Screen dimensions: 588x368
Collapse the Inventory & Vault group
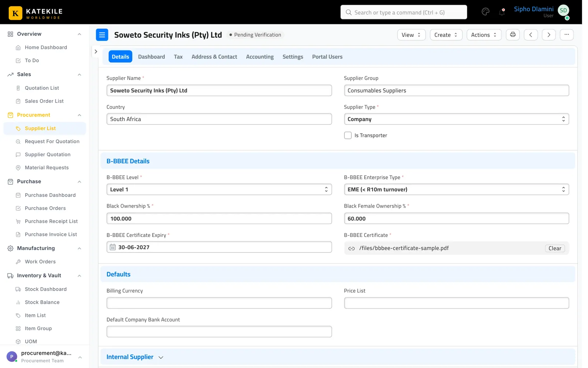coord(79,276)
